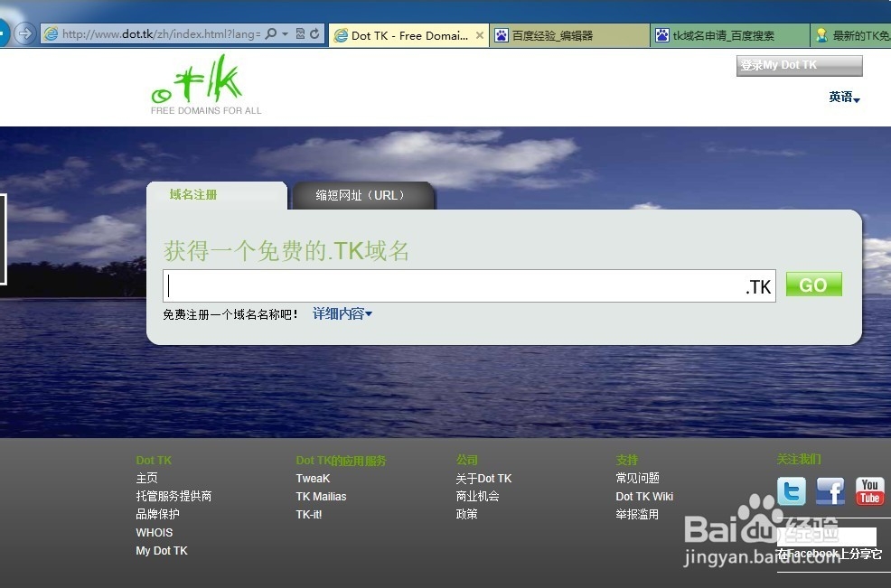The width and height of the screenshot is (891, 588).
Task: Select the 域名注册 tab
Action: point(217,195)
